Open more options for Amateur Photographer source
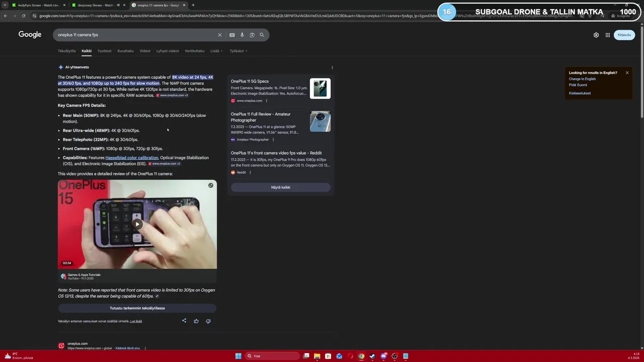Image resolution: width=644 pixels, height=362 pixels. pyautogui.click(x=273, y=140)
